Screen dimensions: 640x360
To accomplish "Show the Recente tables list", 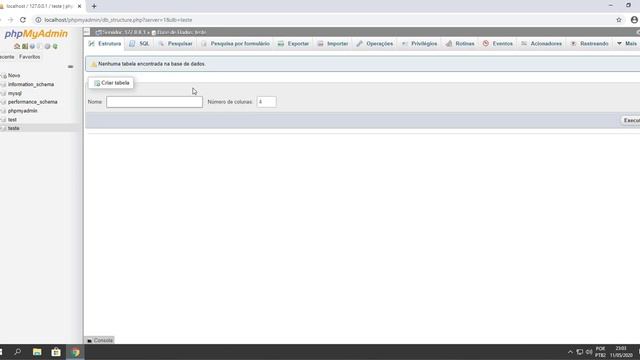I will click(7, 57).
